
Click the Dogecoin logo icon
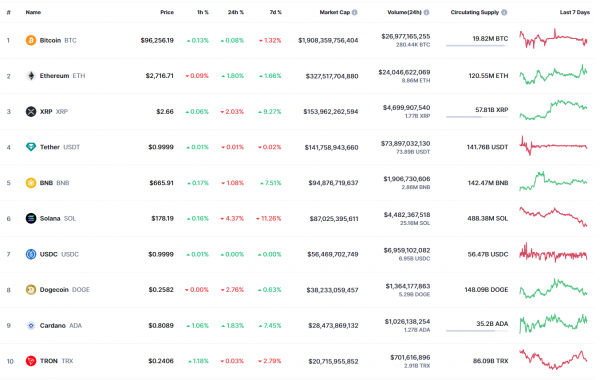click(x=31, y=290)
